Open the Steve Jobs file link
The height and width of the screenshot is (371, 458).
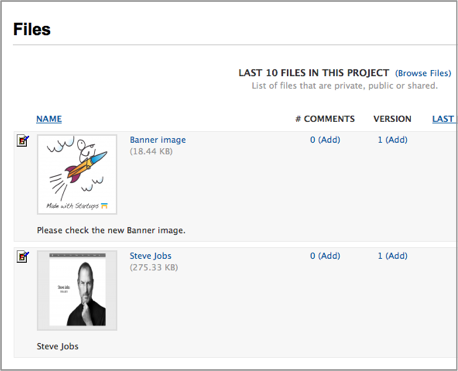tap(150, 256)
